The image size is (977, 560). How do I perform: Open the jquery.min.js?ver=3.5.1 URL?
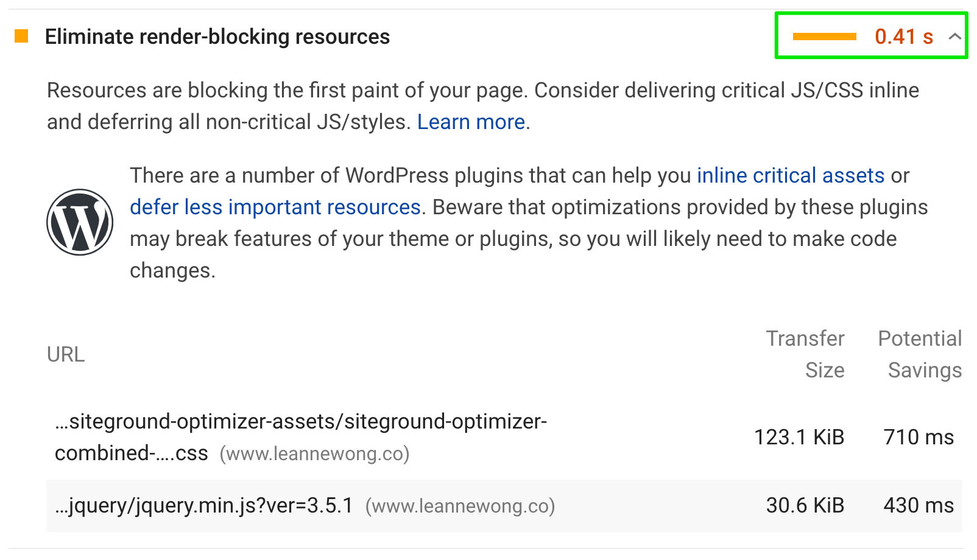(204, 505)
